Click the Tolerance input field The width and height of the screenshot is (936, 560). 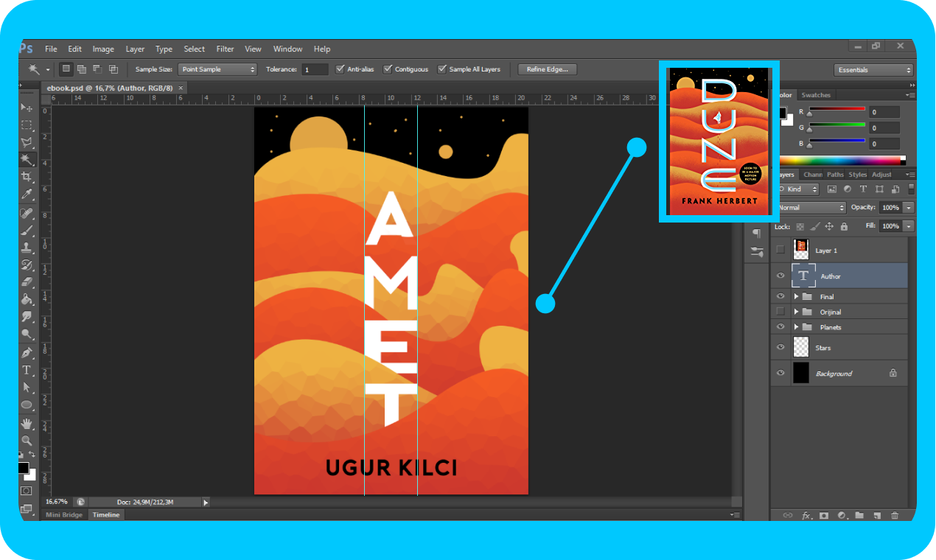[x=315, y=69]
